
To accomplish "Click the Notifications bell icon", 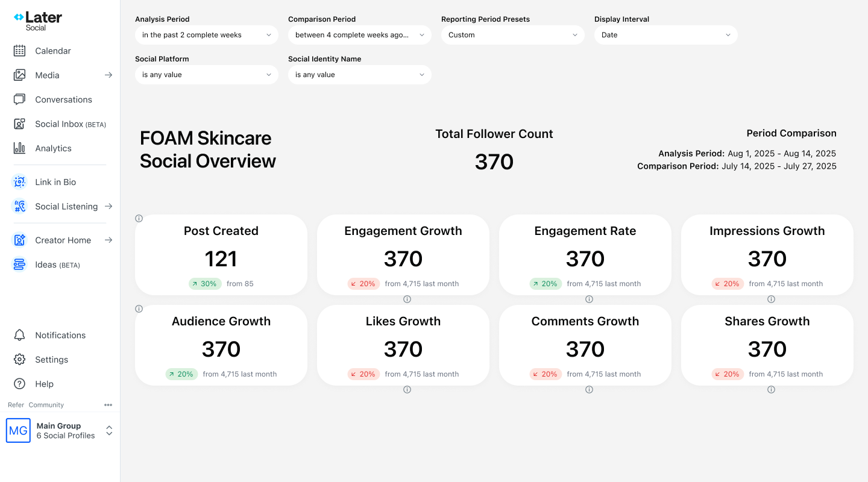I will [19, 335].
